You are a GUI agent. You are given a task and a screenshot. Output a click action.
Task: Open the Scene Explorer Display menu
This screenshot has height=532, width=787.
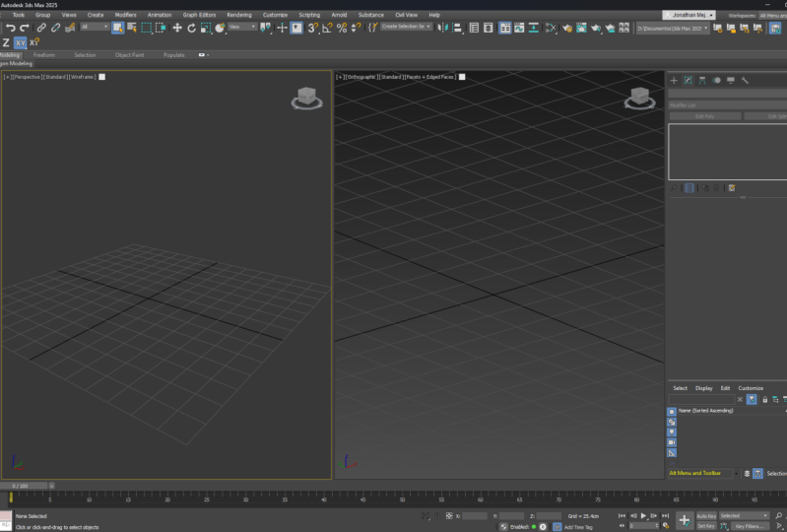[x=703, y=388]
